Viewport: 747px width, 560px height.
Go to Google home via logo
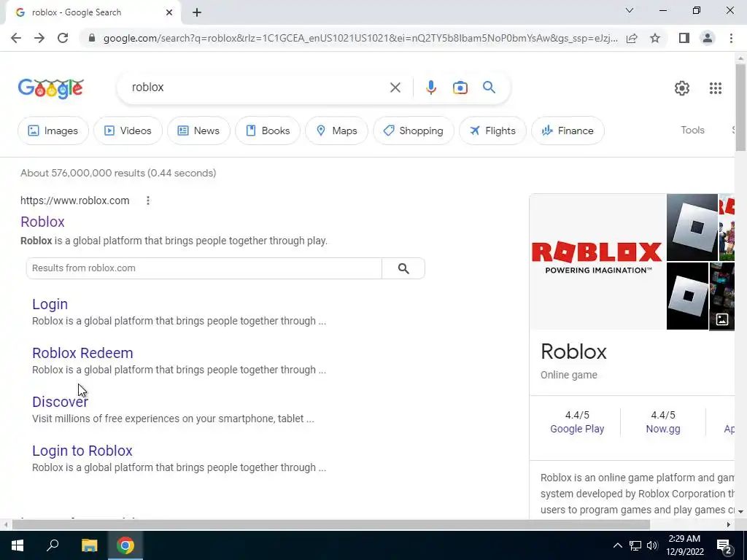point(51,88)
